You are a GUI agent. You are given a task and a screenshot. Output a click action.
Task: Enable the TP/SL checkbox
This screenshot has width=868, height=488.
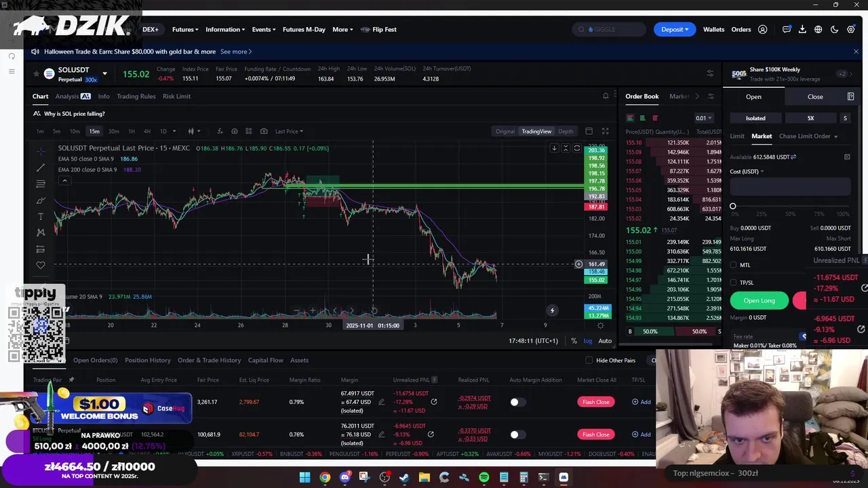click(733, 283)
